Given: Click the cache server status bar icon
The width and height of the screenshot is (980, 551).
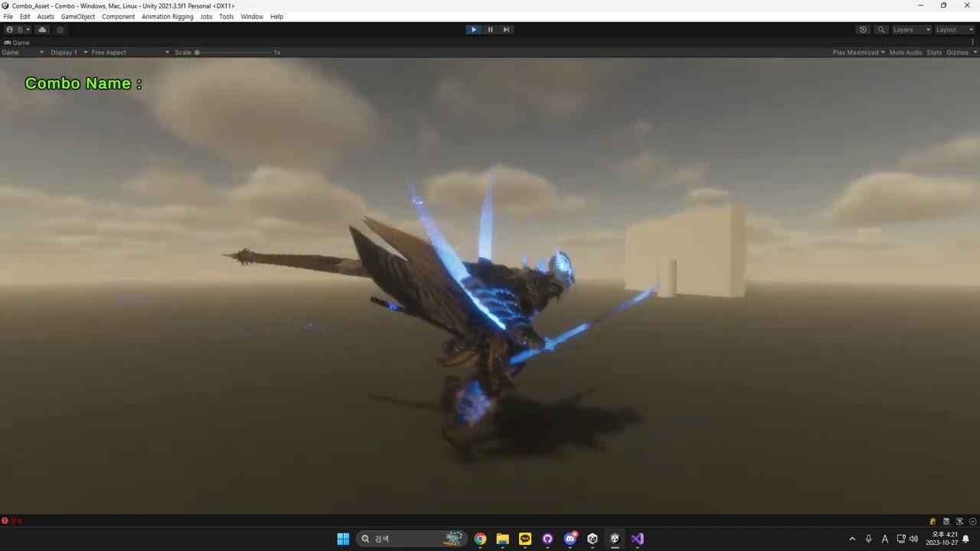Looking at the screenshot, I should pos(946,521).
